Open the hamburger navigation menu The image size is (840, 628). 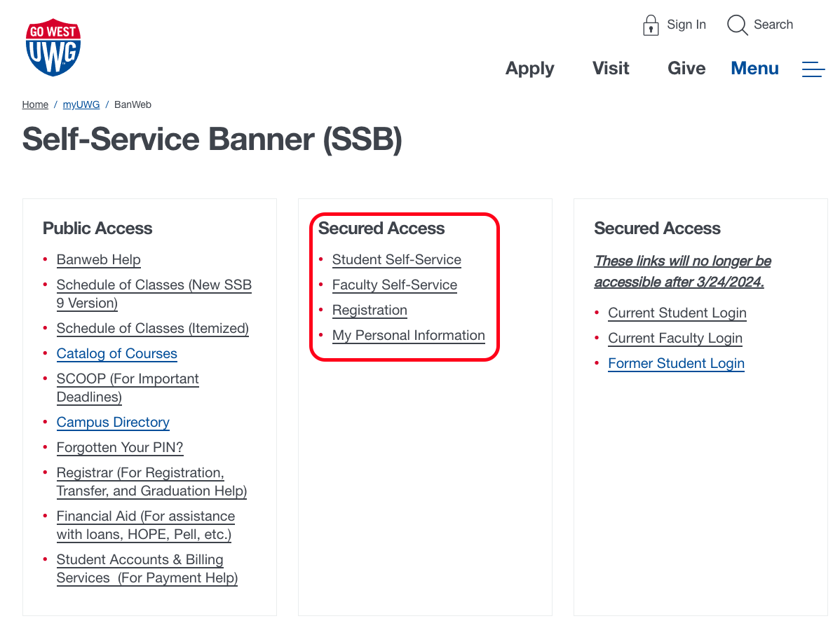coord(813,69)
